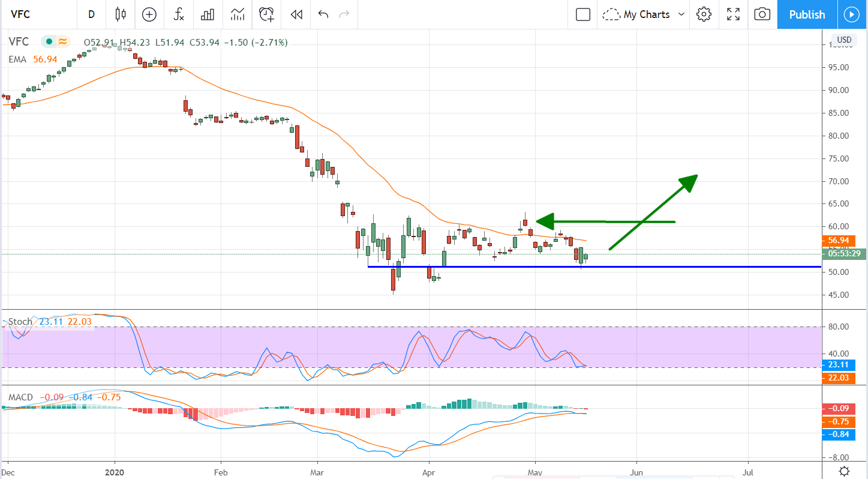Start bar Replay with the rewind icon
Screen dimensions: 868x479
[296, 14]
